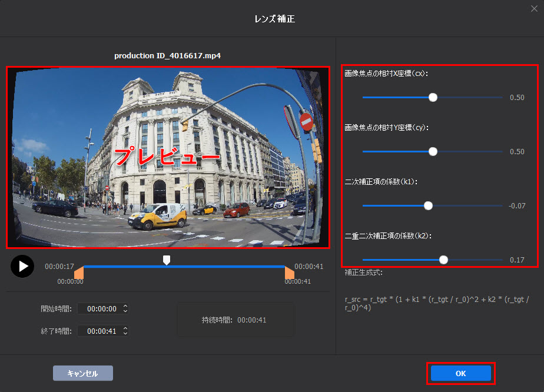Click the 補正生成式 formula text
Screen dimensions: 544x392
(x=437, y=304)
